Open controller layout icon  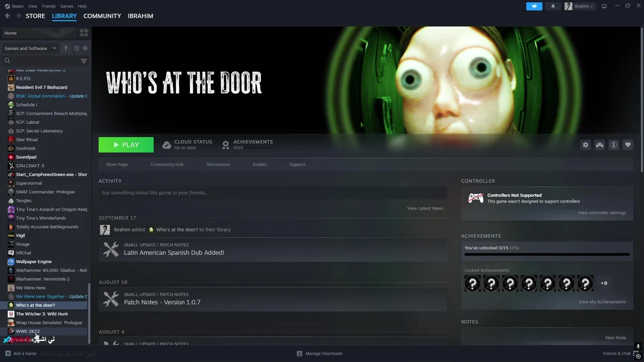click(x=600, y=145)
